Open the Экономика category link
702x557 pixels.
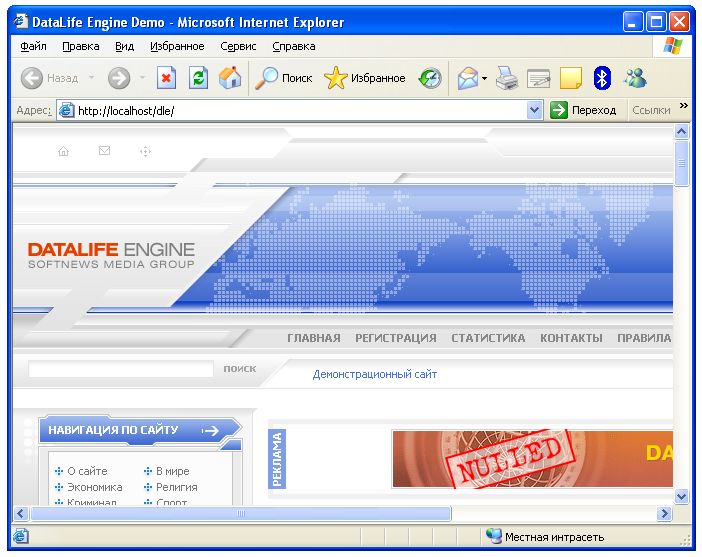tap(95, 487)
